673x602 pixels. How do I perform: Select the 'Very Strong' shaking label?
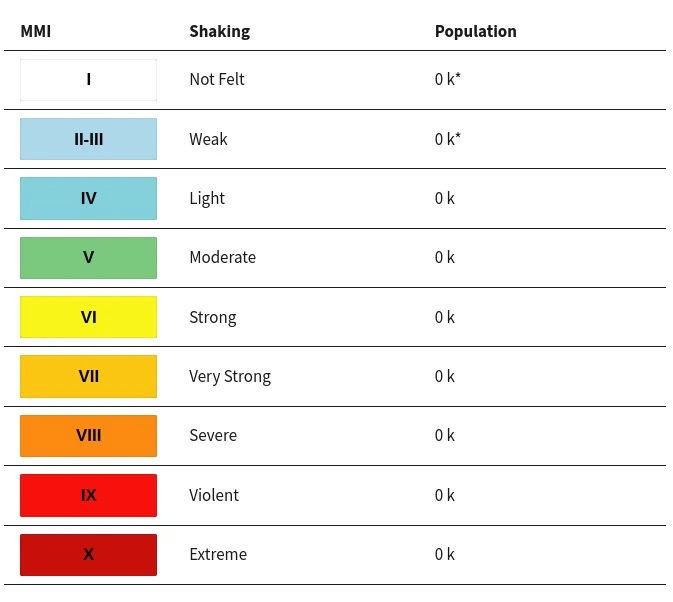click(230, 377)
